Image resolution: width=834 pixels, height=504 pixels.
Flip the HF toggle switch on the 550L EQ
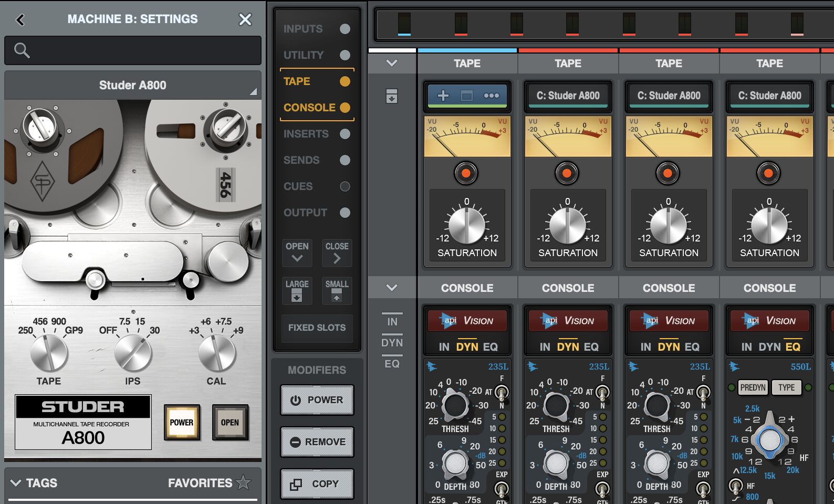coord(736,486)
